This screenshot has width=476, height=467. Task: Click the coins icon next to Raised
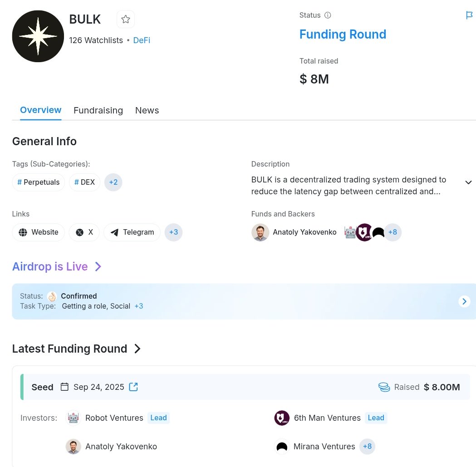384,387
